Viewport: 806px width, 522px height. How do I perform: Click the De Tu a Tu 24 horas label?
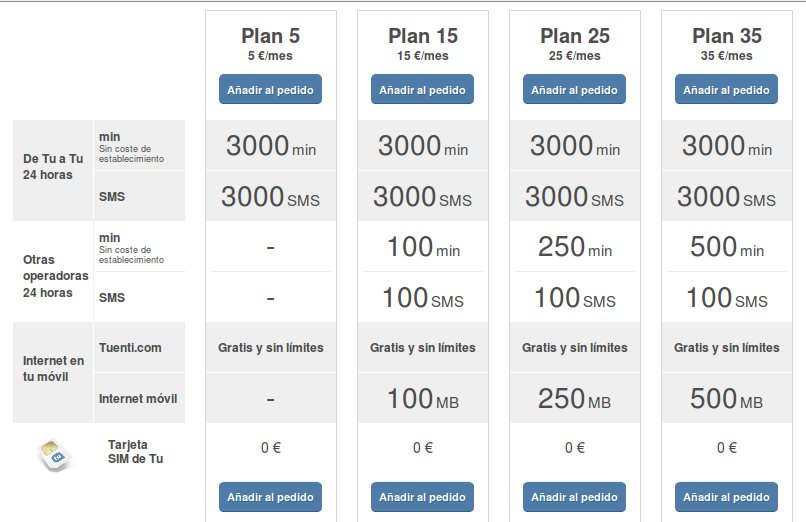pos(51,166)
